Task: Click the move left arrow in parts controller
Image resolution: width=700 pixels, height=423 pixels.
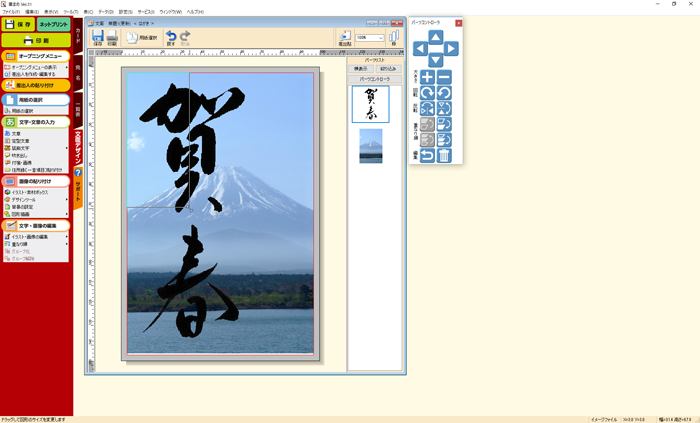Action: [x=420, y=48]
